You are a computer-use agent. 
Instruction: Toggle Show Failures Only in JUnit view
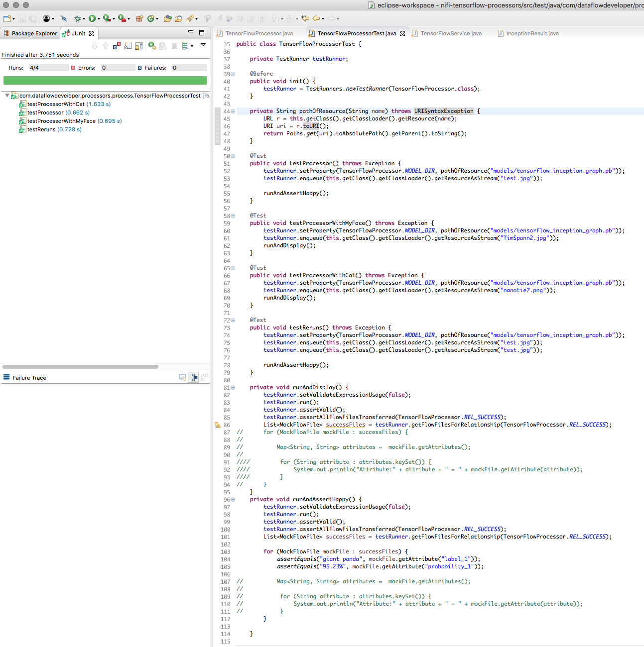(117, 46)
